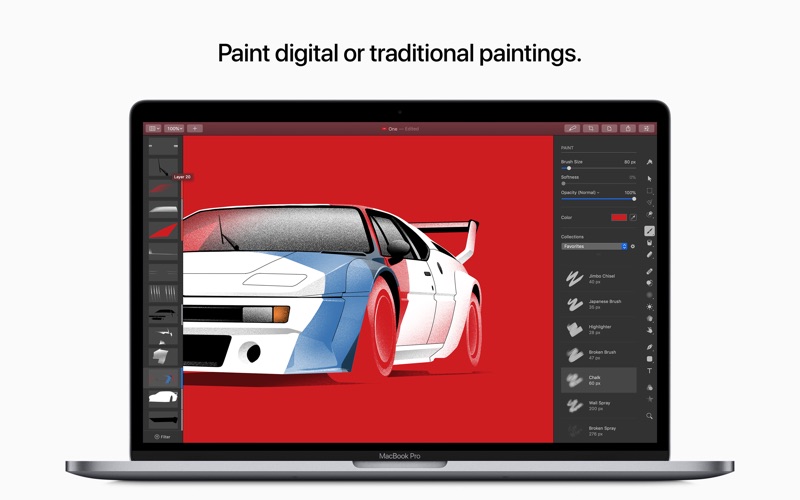Open the color eyedropper picker
Viewport: 800px width, 500px height.
633,217
